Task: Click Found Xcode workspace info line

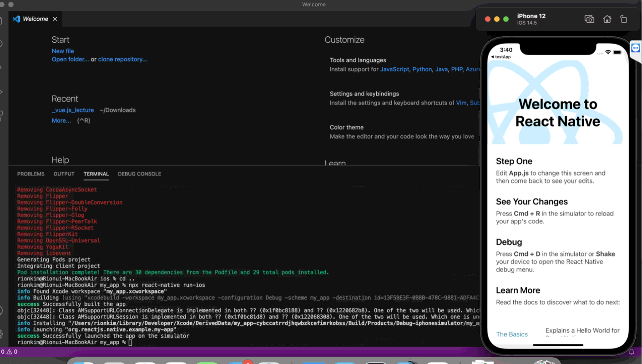Action: tap(92, 291)
